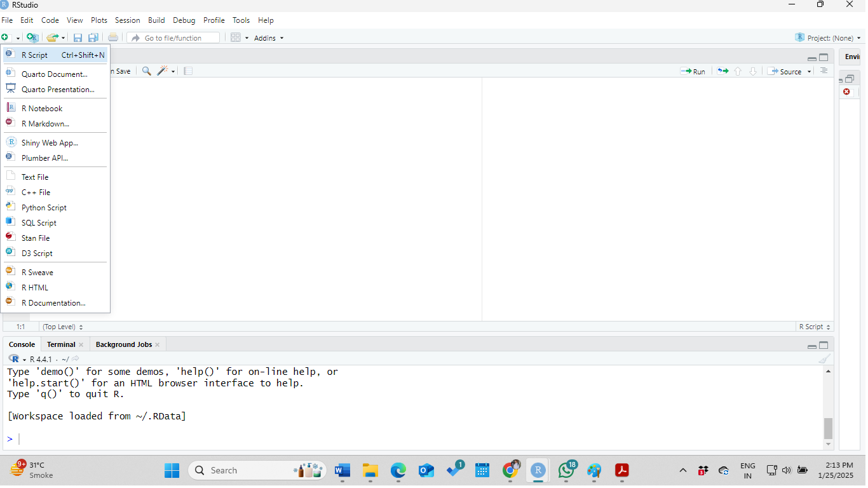Screen dimensions: 868x488
Task: Click the Save current document icon
Action: (x=78, y=38)
